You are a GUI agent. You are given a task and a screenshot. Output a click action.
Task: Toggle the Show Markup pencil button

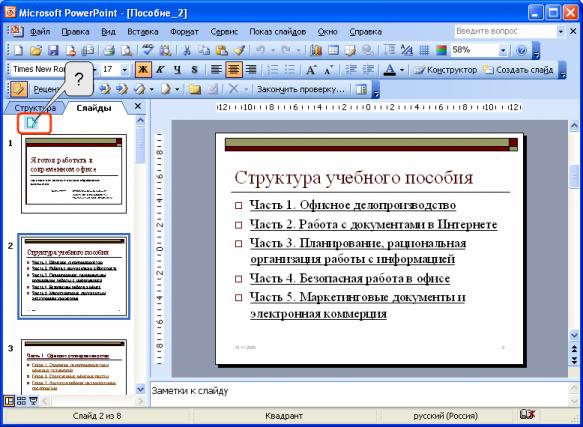(19, 89)
